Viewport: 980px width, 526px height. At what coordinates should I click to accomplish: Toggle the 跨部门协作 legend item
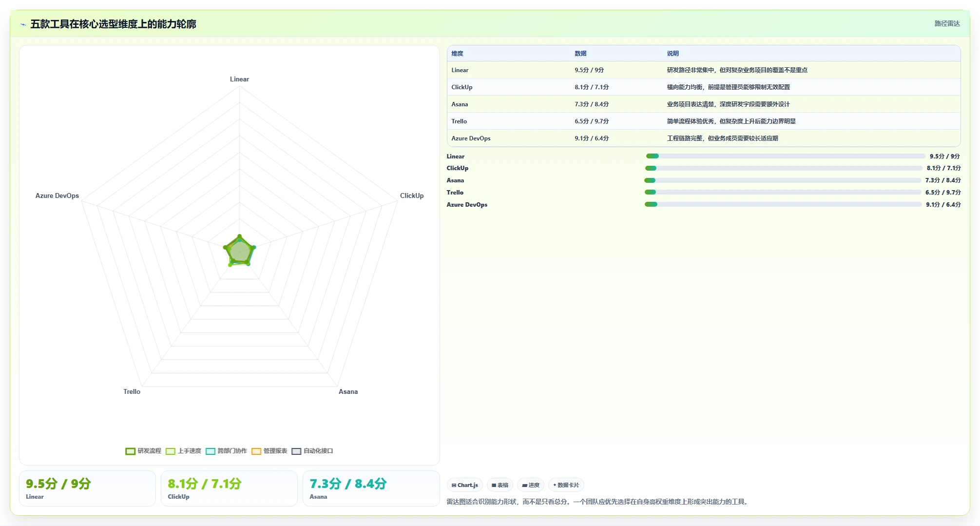(x=226, y=451)
